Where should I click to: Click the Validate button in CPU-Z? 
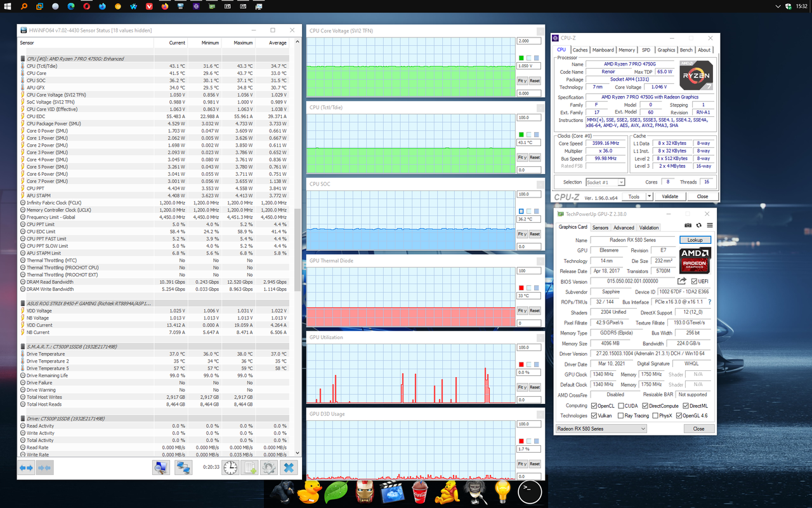point(670,197)
